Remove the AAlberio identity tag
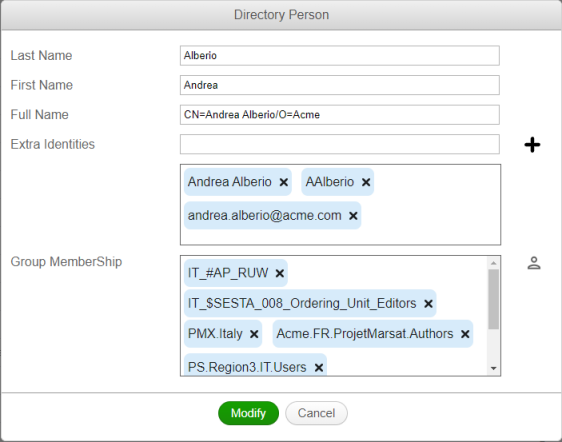The width and height of the screenshot is (562, 442). coord(366,182)
